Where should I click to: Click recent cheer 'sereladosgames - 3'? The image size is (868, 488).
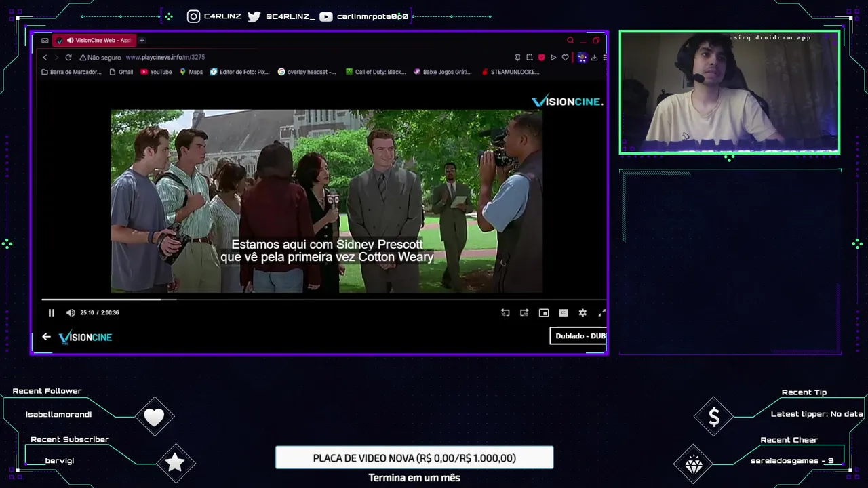[792, 461]
